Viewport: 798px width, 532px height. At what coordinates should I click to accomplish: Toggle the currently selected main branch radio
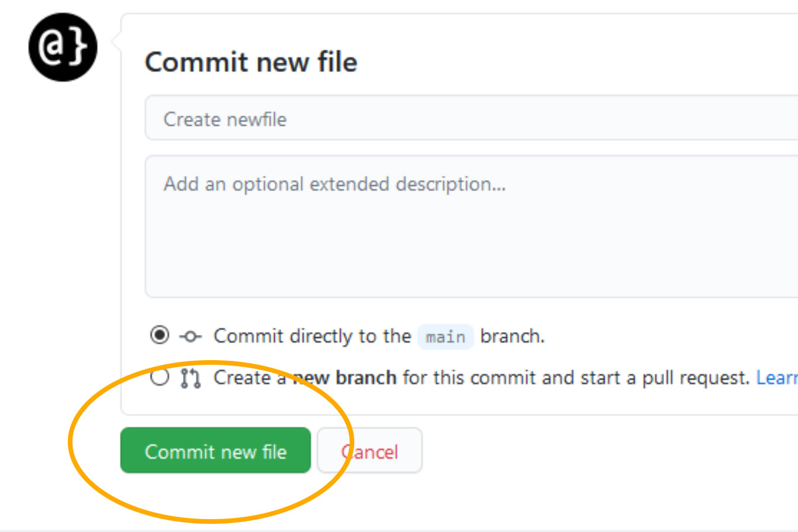160,336
